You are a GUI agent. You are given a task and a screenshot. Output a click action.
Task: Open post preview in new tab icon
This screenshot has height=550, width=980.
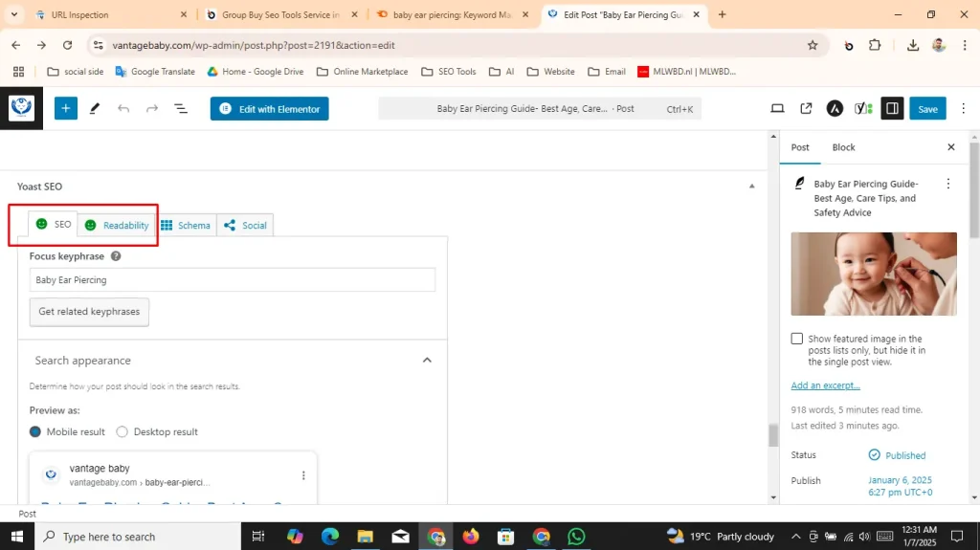(806, 109)
